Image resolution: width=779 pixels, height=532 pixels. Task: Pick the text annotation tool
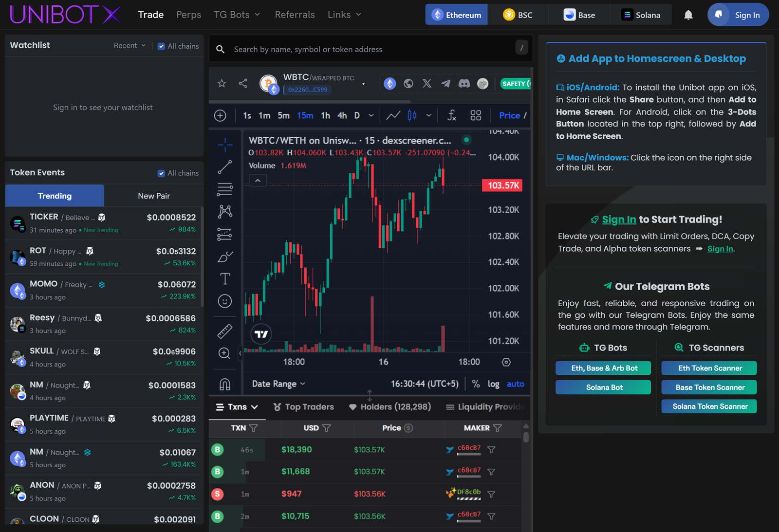tap(224, 278)
